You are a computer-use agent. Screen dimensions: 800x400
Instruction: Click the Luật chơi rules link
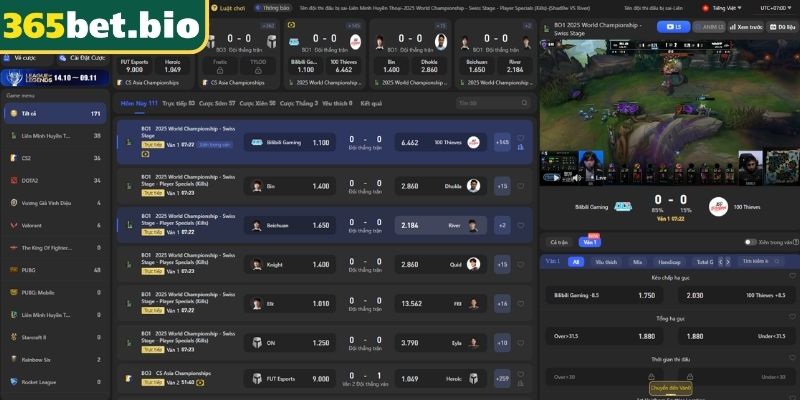228,8
